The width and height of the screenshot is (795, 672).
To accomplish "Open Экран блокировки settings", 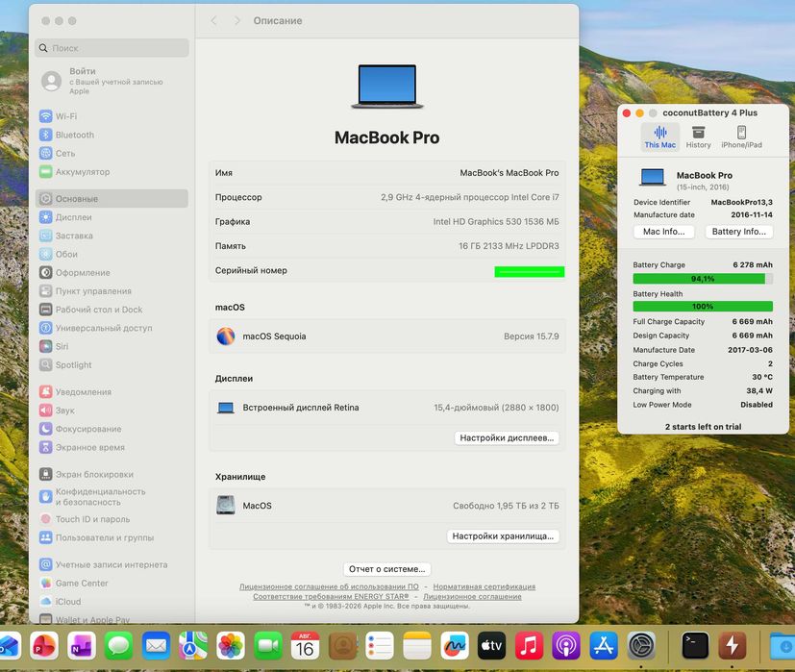I will click(x=112, y=474).
